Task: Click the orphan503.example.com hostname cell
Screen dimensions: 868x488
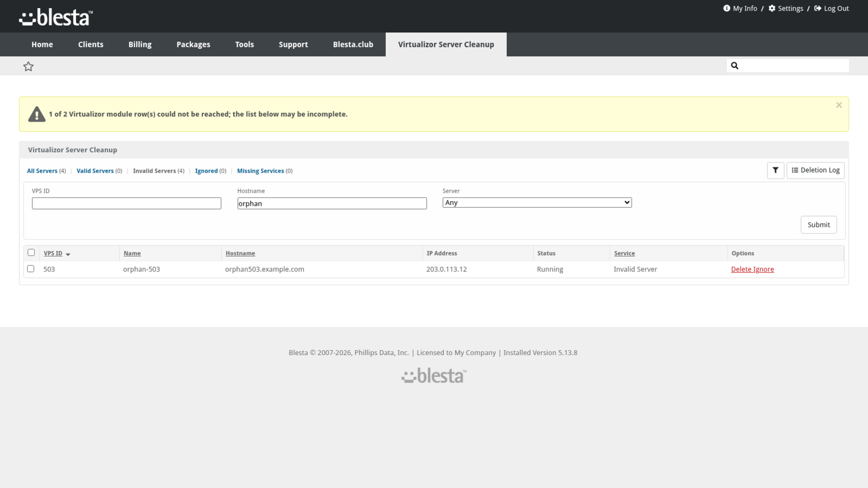Action: [264, 269]
